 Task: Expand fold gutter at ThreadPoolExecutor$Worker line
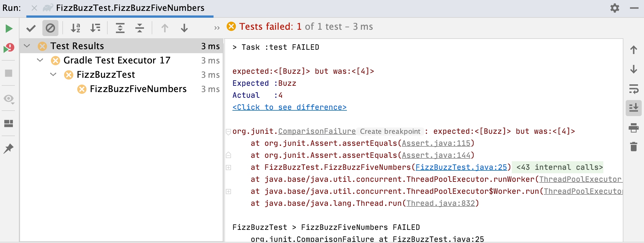tap(228, 192)
